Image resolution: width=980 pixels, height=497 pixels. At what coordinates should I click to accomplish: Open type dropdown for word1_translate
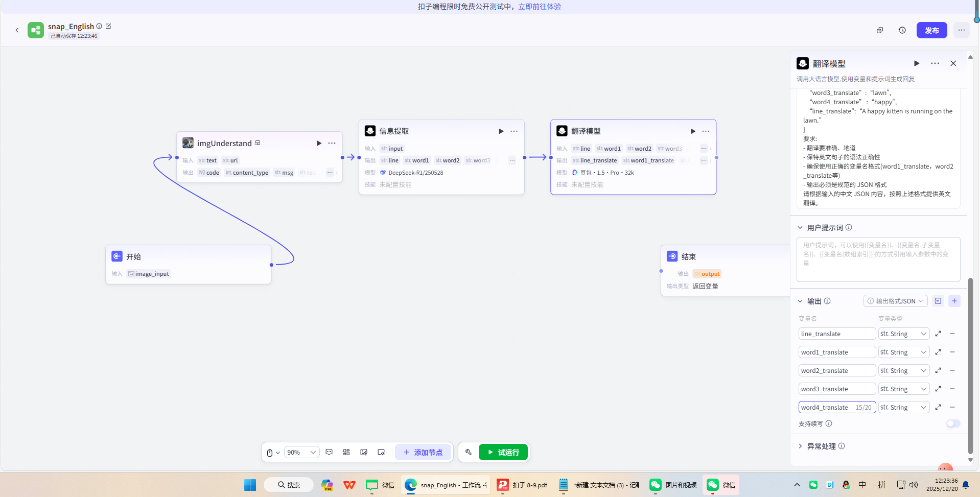pos(904,352)
